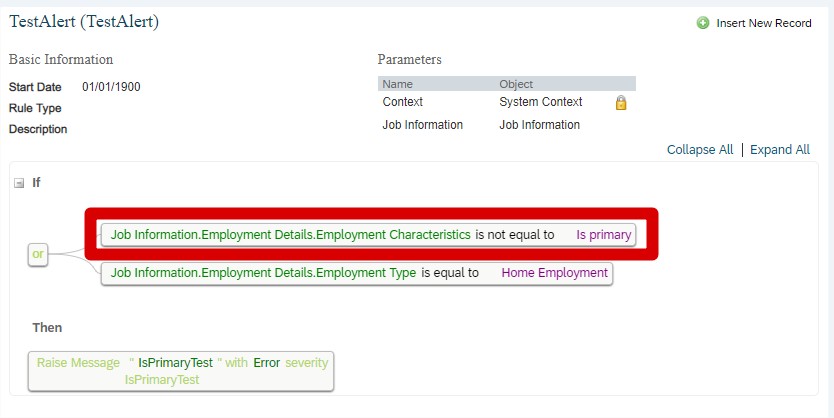Click the Job Information parameter name cell
834x418 pixels.
coord(422,125)
